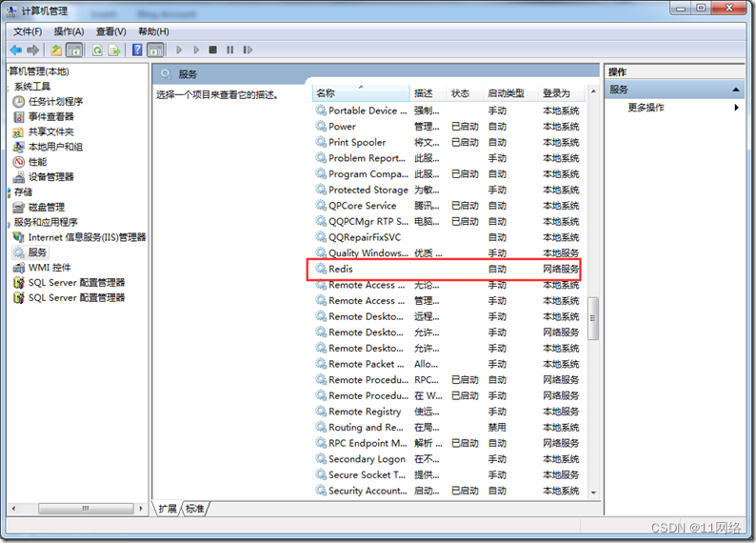
Task: Collapse the 服务 actions section arrow
Action: click(x=736, y=90)
